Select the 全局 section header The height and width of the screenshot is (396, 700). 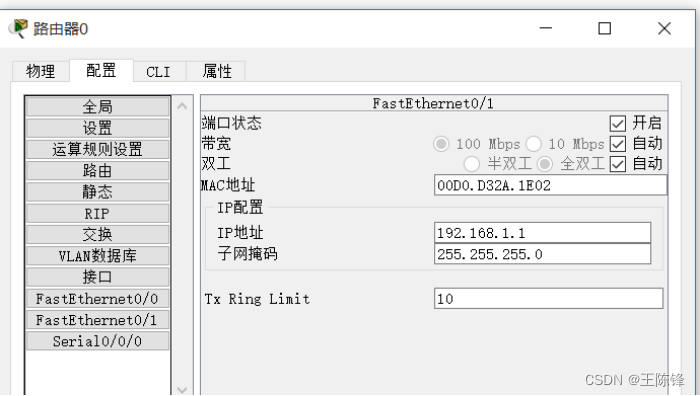[x=97, y=107]
